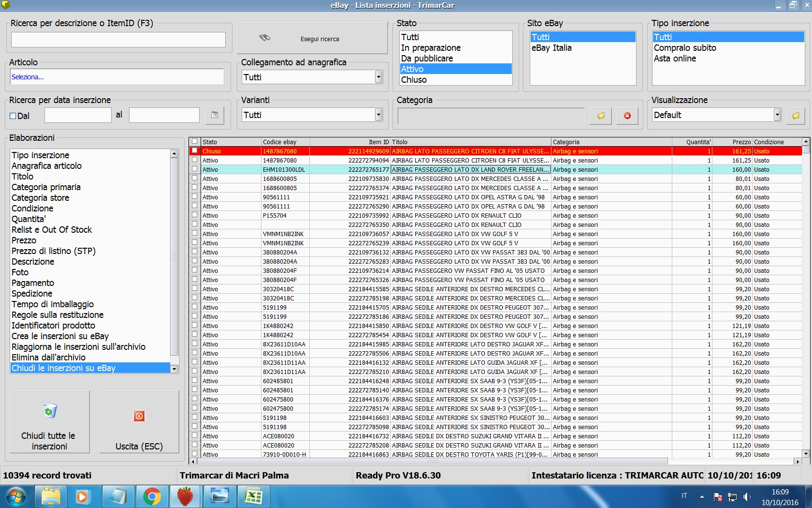The width and height of the screenshot is (812, 508).
Task: Open the date picker calendar icon
Action: pos(215,115)
